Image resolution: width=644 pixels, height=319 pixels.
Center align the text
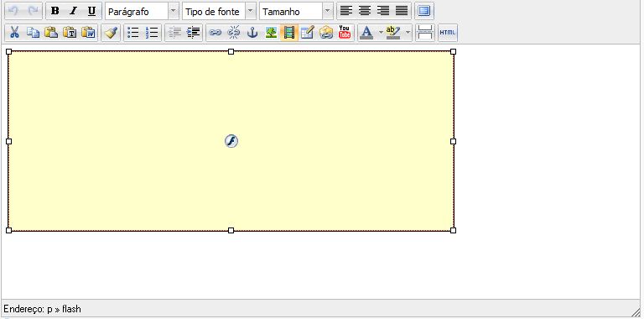coord(365,11)
